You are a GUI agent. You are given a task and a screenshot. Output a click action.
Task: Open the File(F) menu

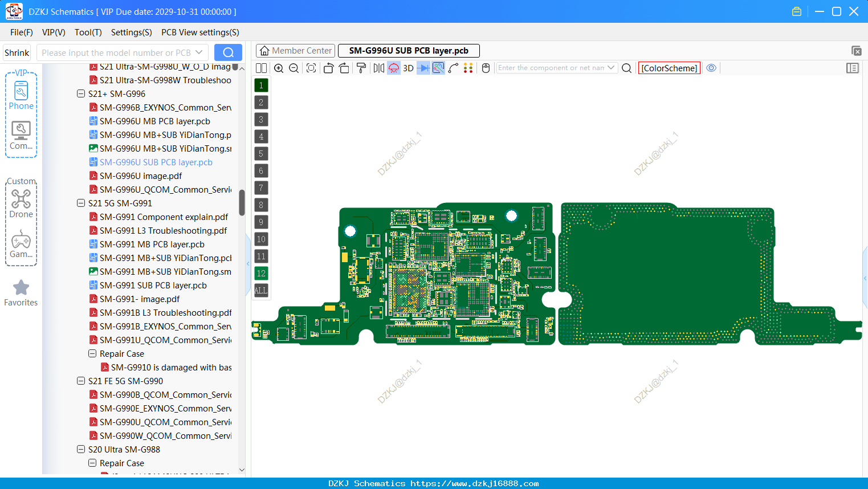(21, 32)
